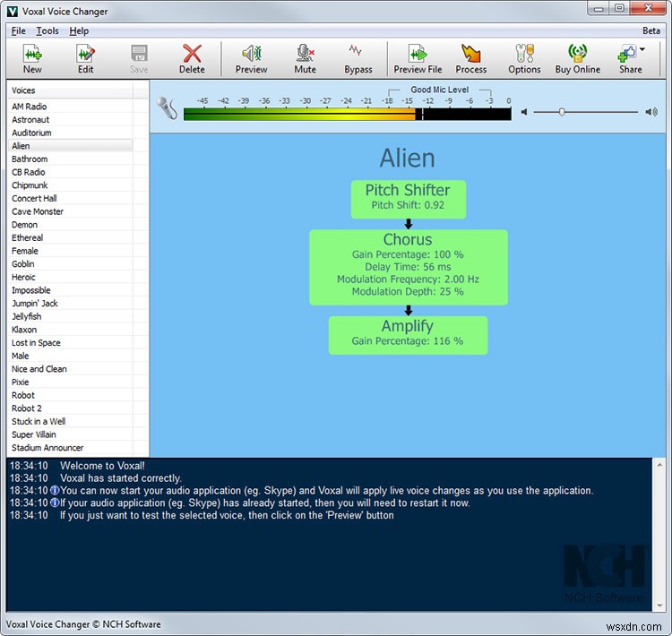Click the volume slider handle

[x=562, y=112]
